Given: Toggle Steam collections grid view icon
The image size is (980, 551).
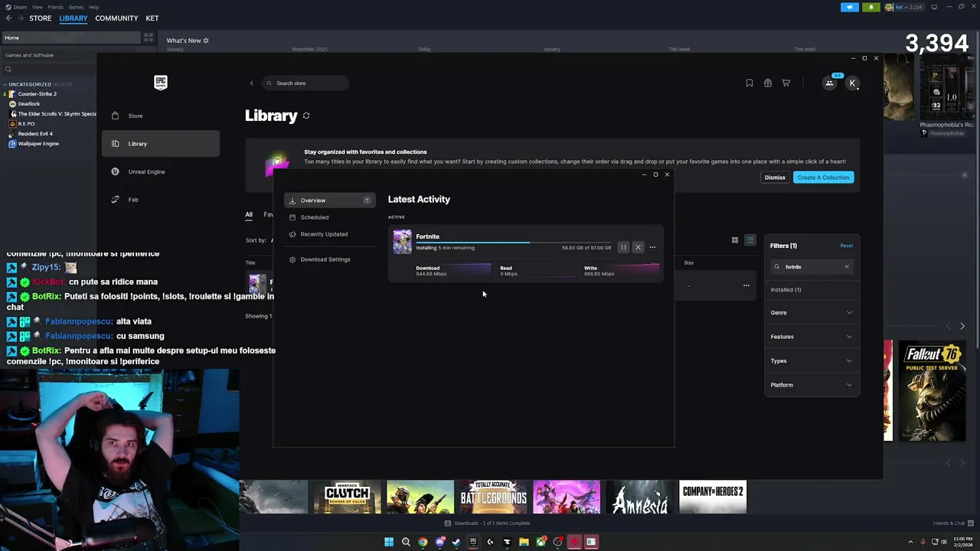Looking at the screenshot, I should (149, 37).
